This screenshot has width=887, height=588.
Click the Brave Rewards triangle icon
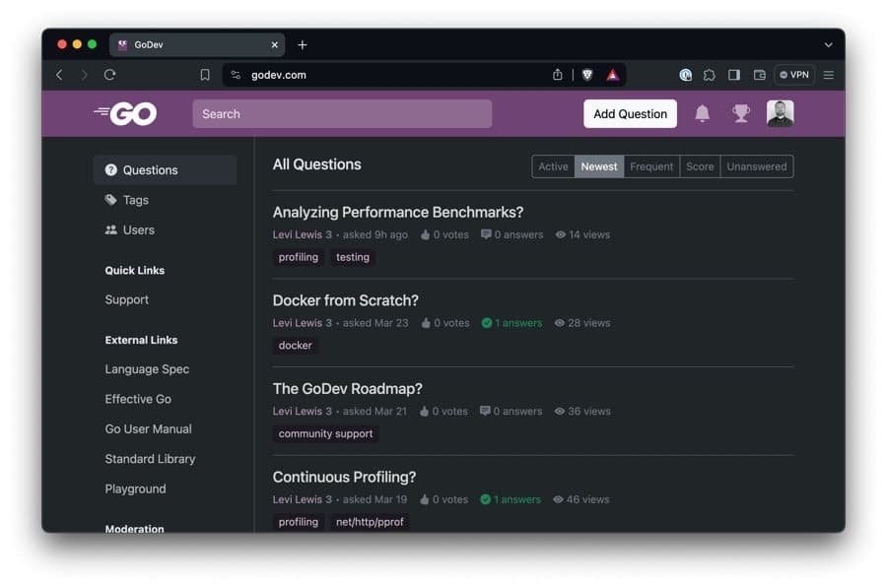coord(613,75)
